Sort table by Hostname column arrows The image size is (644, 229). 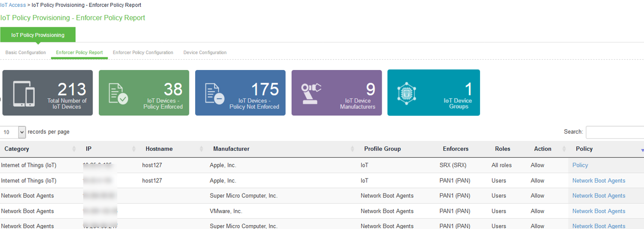(x=202, y=149)
